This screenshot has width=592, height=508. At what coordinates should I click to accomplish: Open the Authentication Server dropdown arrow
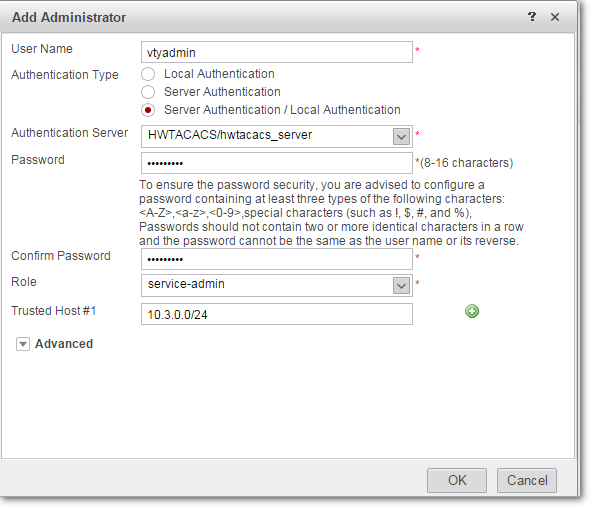pos(401,136)
